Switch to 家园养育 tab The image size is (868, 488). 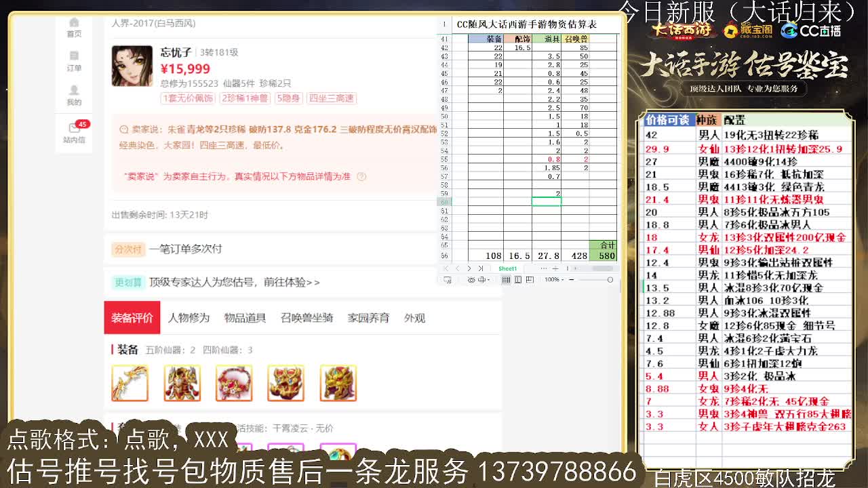[x=368, y=318]
